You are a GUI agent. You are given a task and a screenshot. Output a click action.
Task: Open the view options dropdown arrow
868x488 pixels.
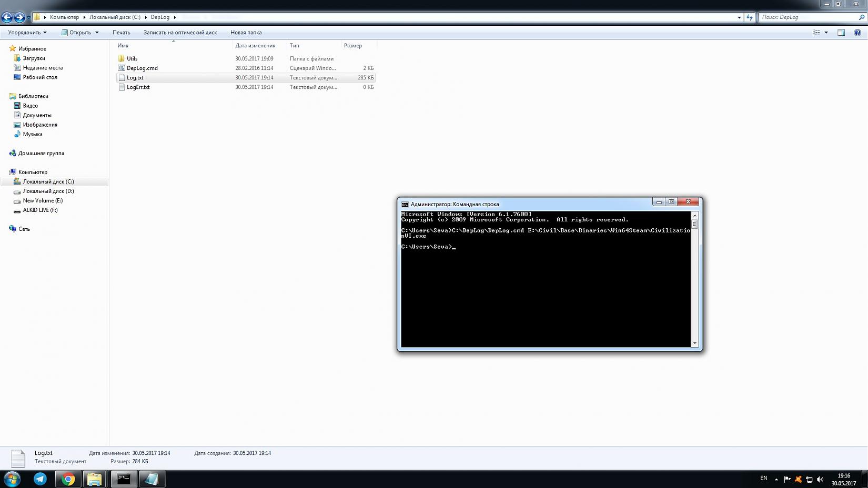[826, 33]
